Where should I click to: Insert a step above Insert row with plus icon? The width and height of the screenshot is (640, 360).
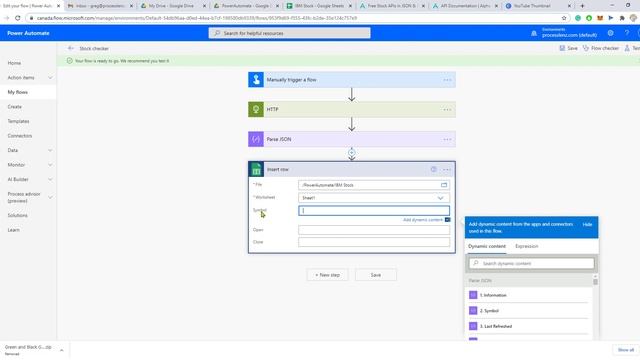pos(351,153)
